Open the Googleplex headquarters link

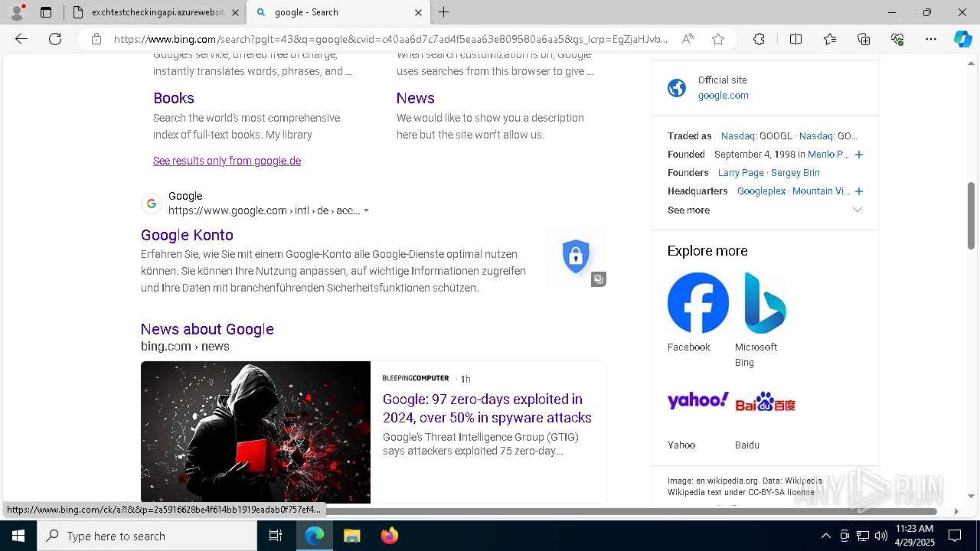pyautogui.click(x=762, y=191)
